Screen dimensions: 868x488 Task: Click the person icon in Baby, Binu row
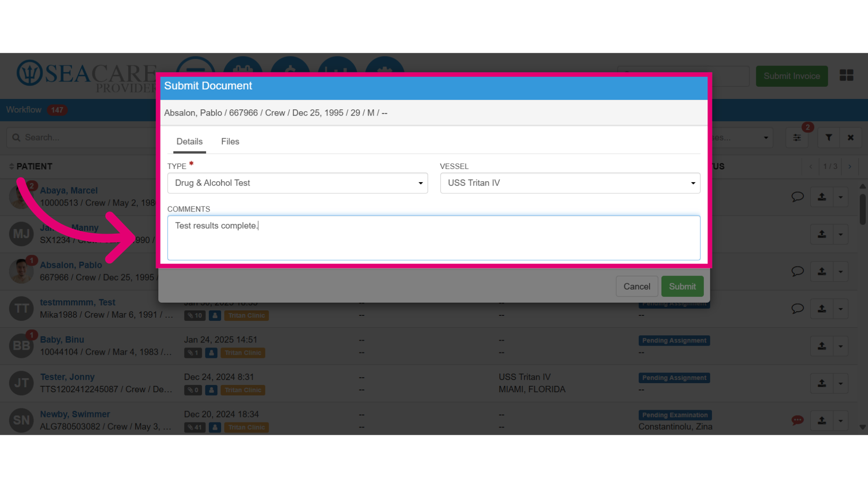212,353
